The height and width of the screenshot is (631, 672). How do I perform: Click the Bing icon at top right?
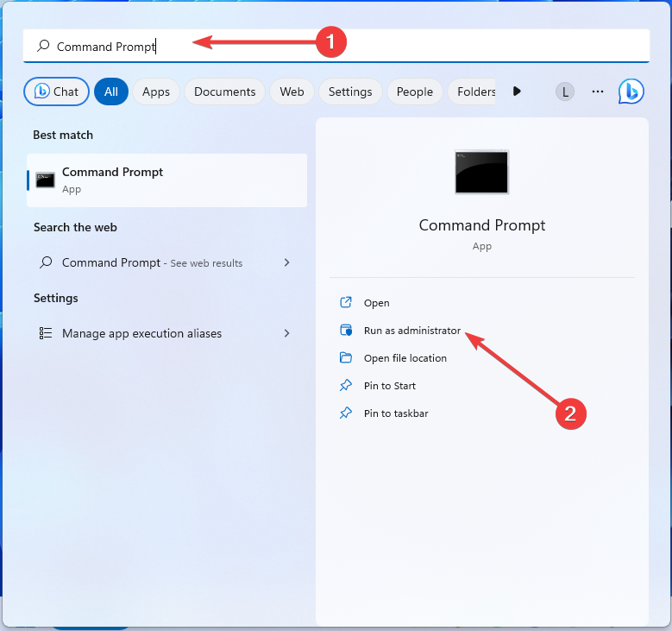pos(631,91)
